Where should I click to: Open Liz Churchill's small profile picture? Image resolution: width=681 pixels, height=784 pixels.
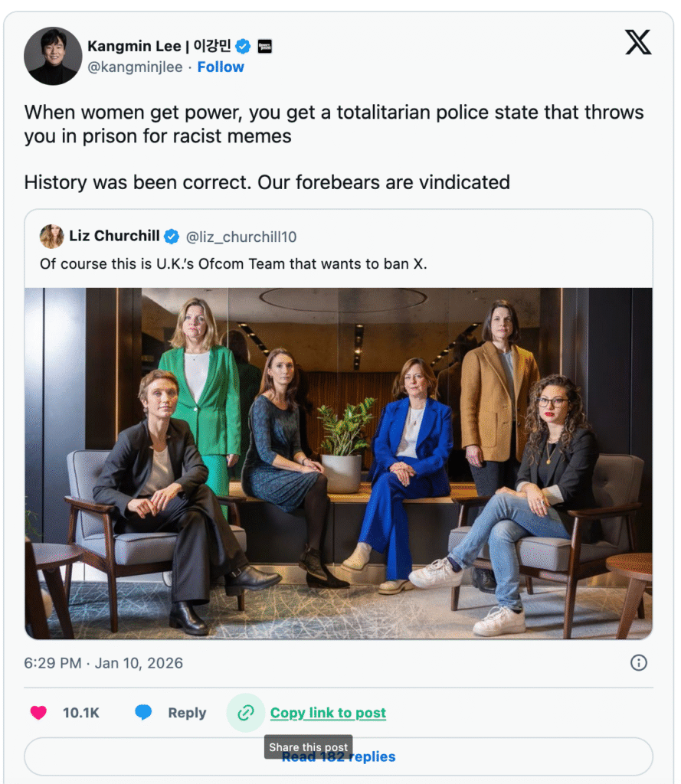[x=51, y=236]
